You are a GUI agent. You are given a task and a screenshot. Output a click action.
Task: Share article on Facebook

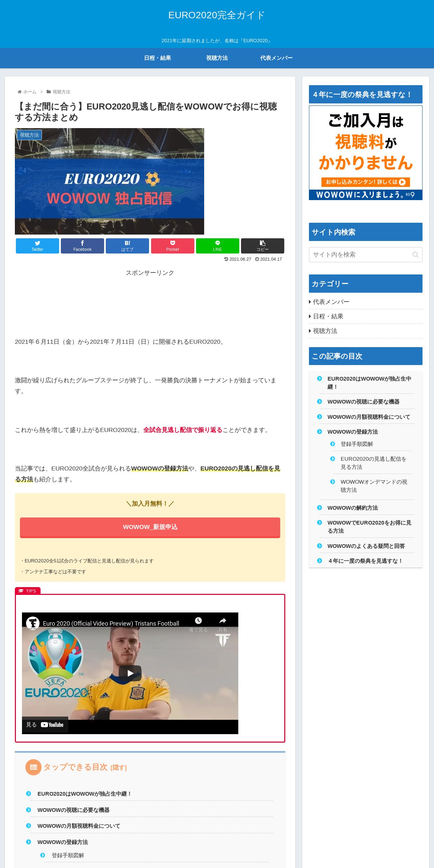tap(82, 246)
